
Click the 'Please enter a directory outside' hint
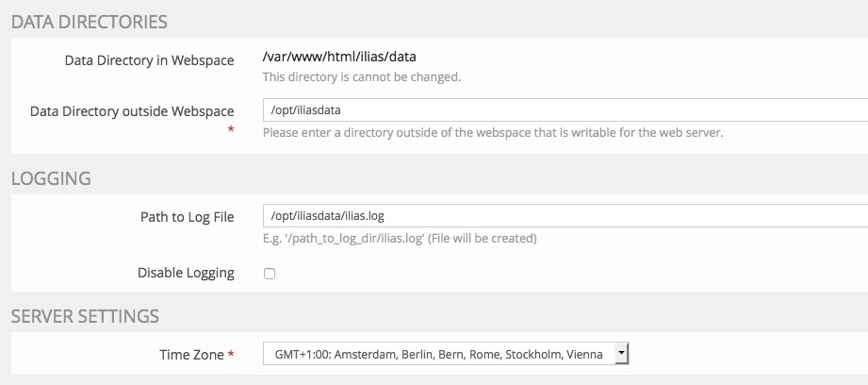click(492, 132)
